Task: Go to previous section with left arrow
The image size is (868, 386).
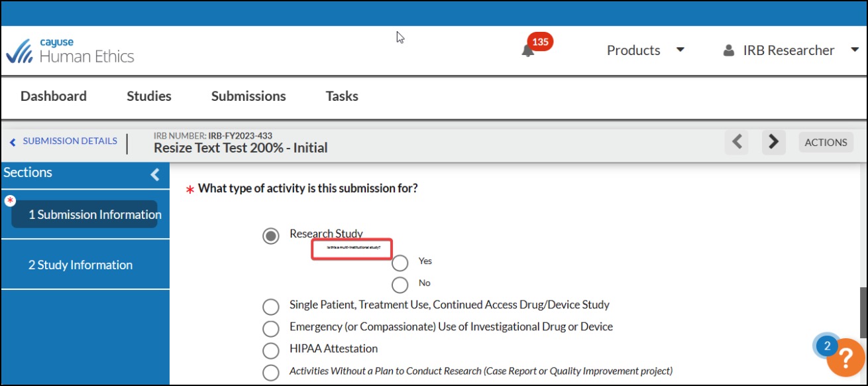Action: tap(737, 142)
